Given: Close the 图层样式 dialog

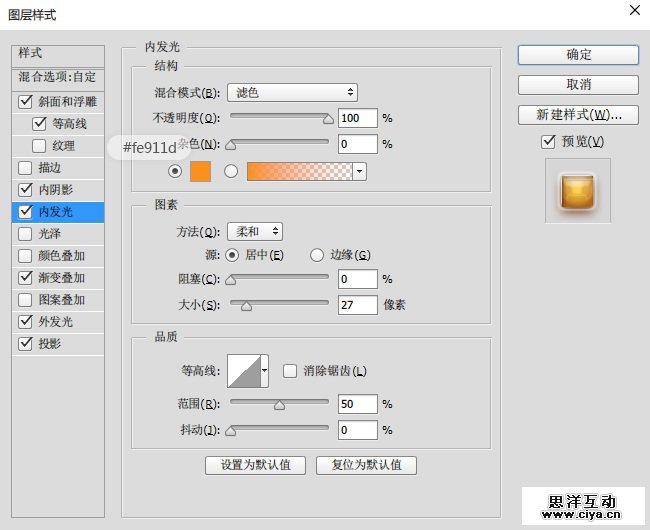Looking at the screenshot, I should click(x=635, y=10).
